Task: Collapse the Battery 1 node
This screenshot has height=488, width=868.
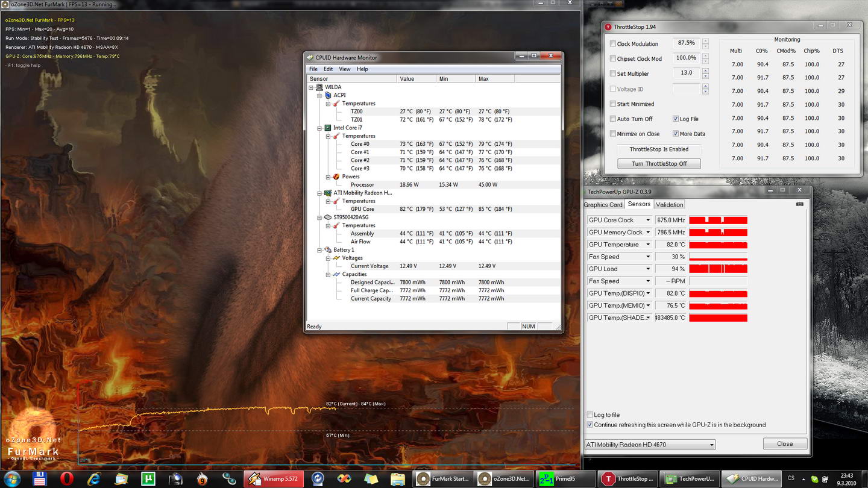Action: [319, 250]
